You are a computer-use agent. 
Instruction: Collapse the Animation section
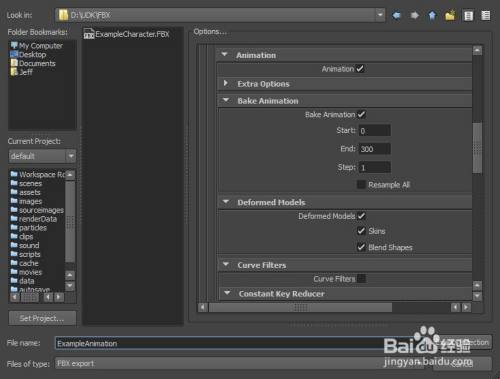[224, 54]
